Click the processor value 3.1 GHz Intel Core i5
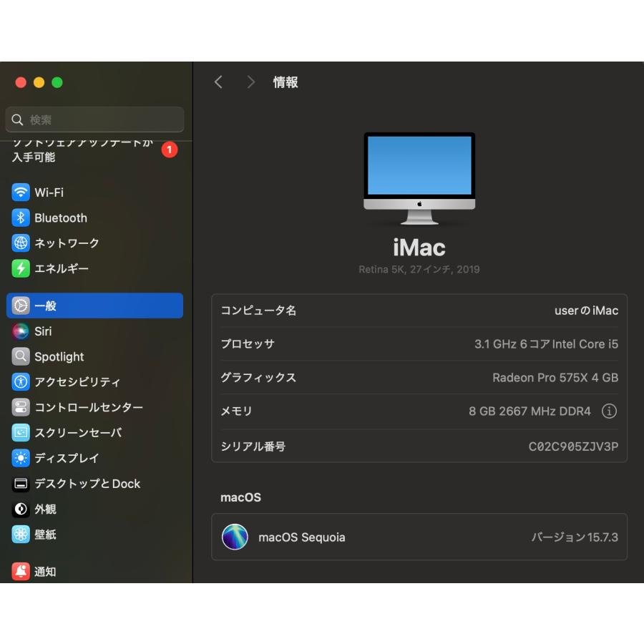 546,344
